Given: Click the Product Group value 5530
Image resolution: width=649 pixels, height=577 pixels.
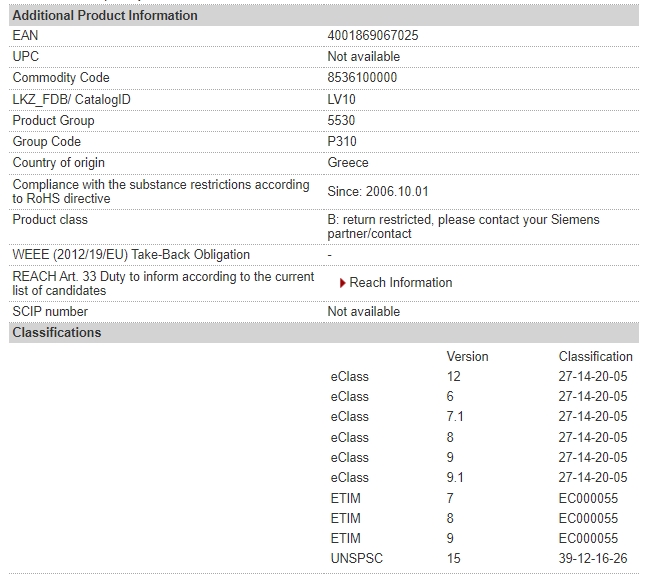Looking at the screenshot, I should [341, 120].
